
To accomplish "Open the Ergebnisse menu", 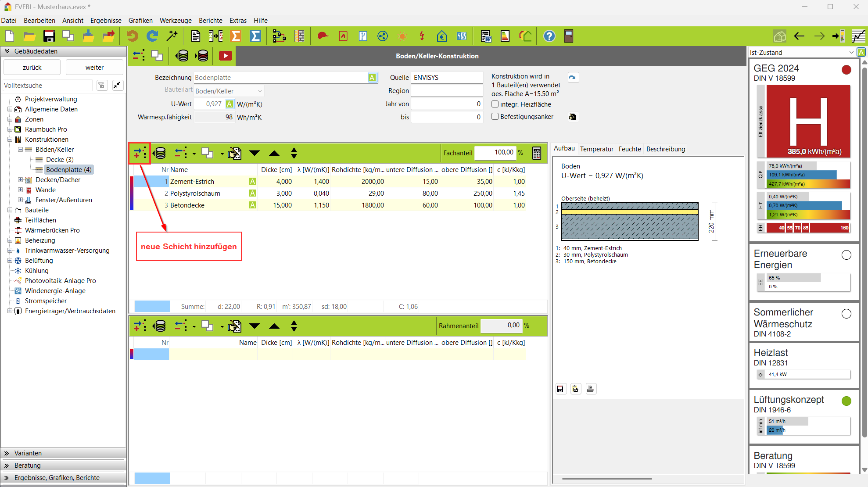I will pyautogui.click(x=106, y=21).
